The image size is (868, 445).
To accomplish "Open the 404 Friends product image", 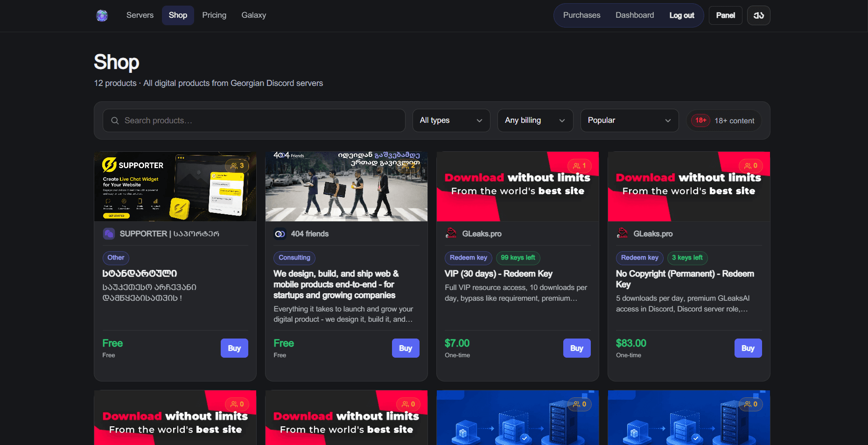I will pyautogui.click(x=346, y=186).
